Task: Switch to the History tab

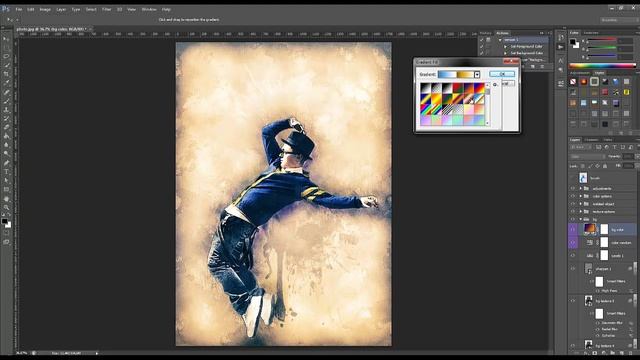Action: 486,33
